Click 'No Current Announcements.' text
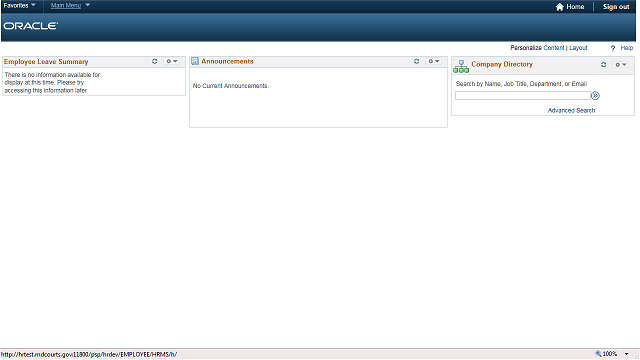Screen dimensions: 640x360 [231, 86]
